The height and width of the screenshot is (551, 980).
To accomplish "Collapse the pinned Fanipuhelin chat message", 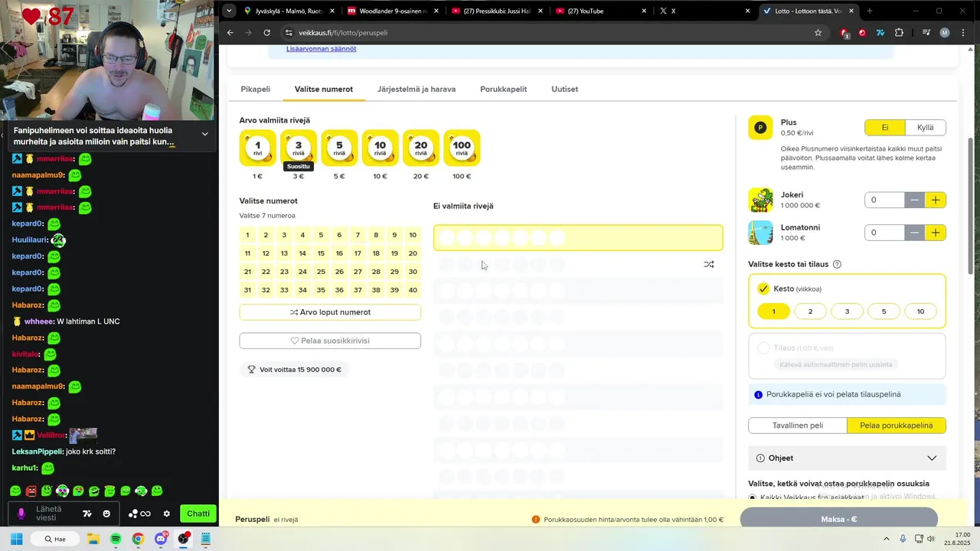I will pos(204,134).
